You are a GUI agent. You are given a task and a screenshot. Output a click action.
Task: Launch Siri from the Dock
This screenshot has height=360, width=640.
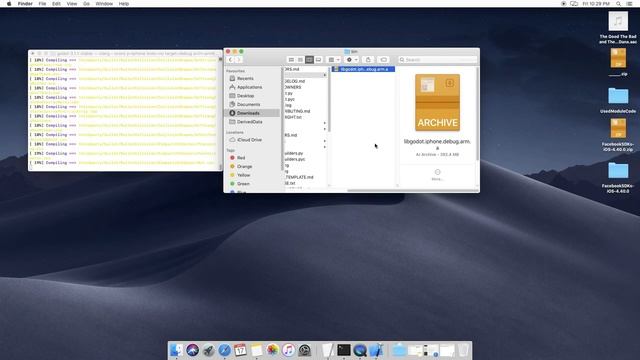[x=192, y=350]
